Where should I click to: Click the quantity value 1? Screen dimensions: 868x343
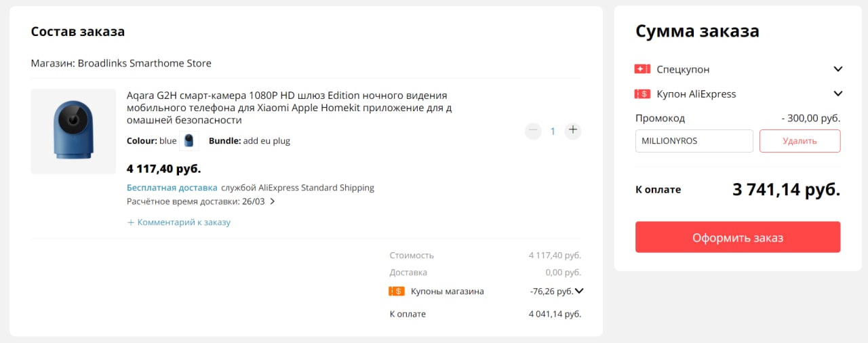pos(553,131)
